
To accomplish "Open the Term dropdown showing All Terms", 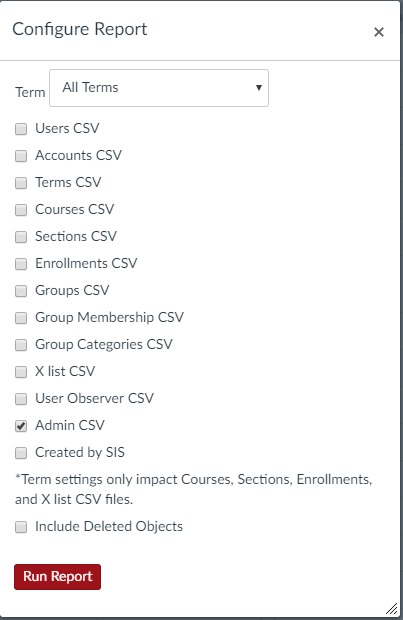I will [159, 88].
